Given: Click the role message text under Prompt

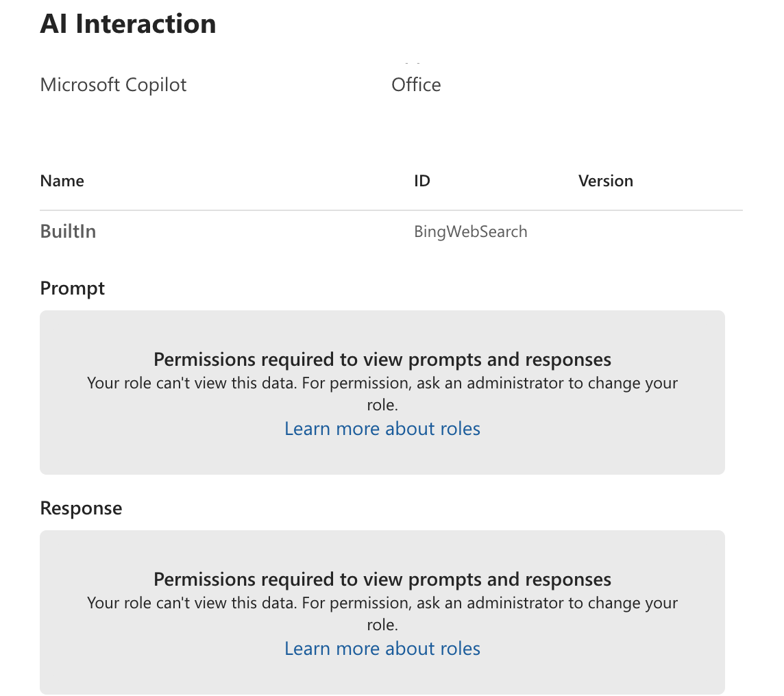Looking at the screenshot, I should pos(382,383).
